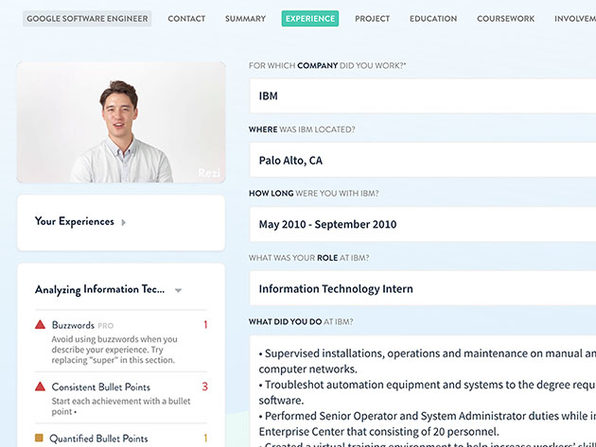Click the 'Where was IBM located?' label

coord(302,130)
